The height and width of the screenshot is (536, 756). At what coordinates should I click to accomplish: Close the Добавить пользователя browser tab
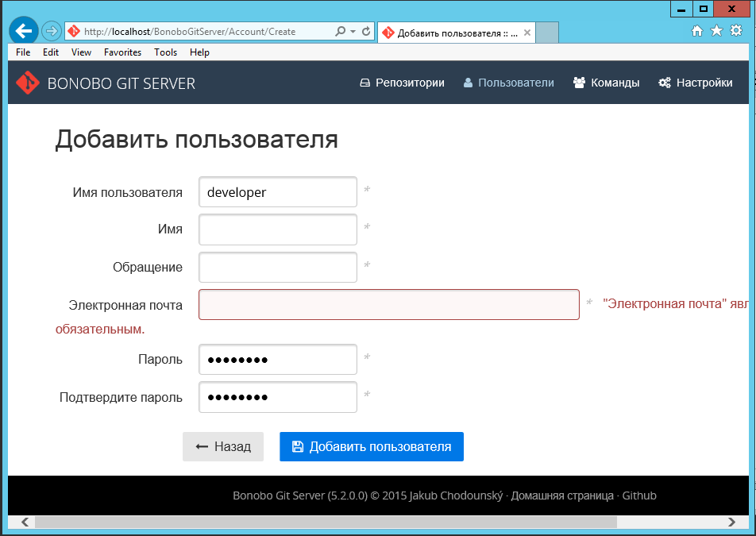click(527, 33)
